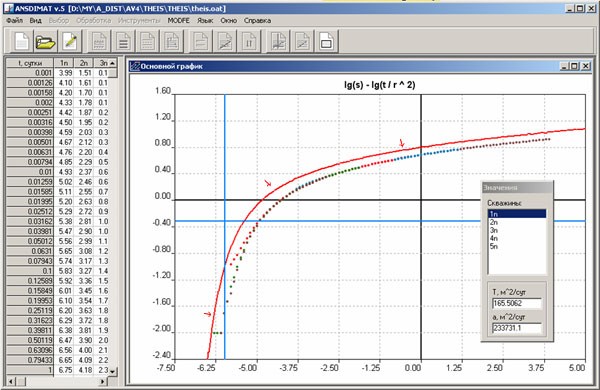Open a file with the folder icon
Image resolution: width=600 pixels, height=390 pixels.
click(45, 41)
